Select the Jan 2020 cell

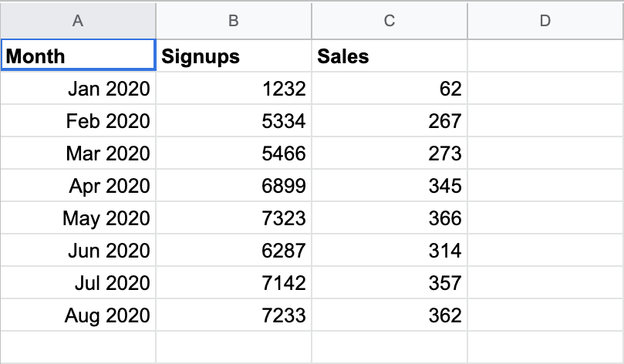click(78, 89)
